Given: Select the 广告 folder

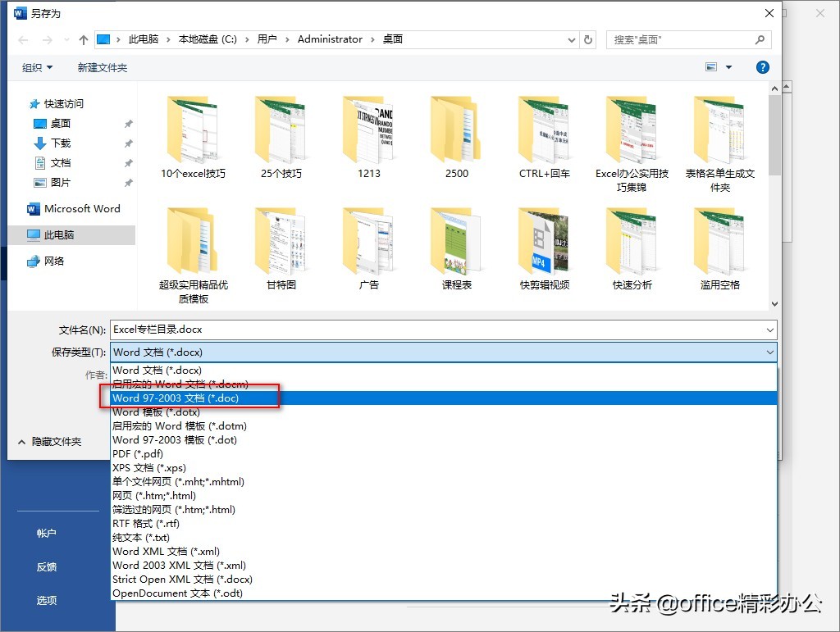Looking at the screenshot, I should pyautogui.click(x=369, y=249).
